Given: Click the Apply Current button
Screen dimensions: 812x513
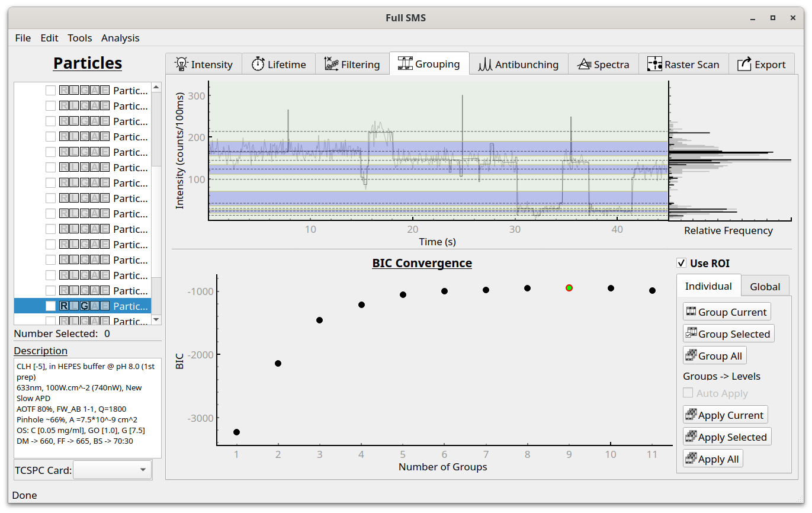Looking at the screenshot, I should click(725, 415).
